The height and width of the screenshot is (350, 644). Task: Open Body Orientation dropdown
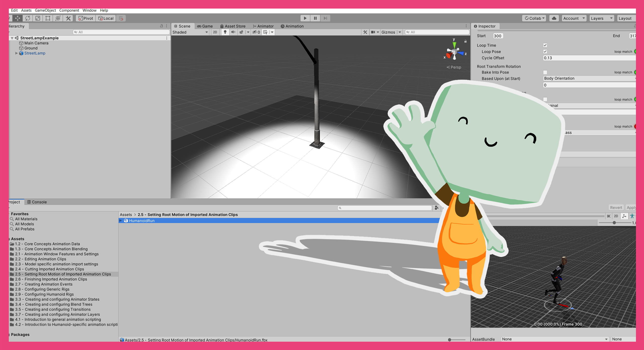pyautogui.click(x=589, y=79)
